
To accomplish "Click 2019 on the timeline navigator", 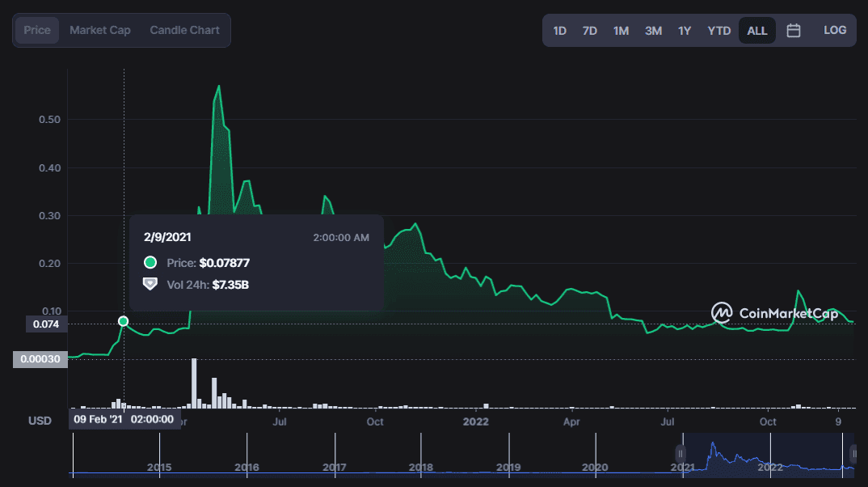I will [x=508, y=468].
